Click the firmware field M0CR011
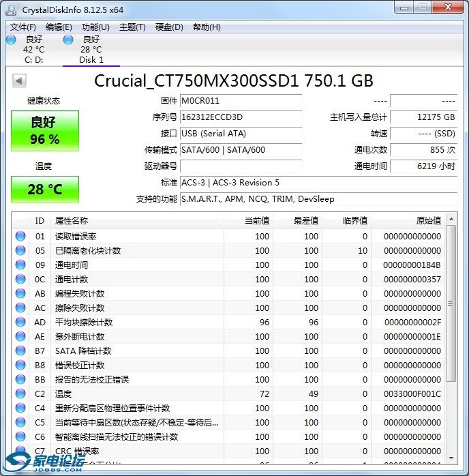 tap(241, 101)
